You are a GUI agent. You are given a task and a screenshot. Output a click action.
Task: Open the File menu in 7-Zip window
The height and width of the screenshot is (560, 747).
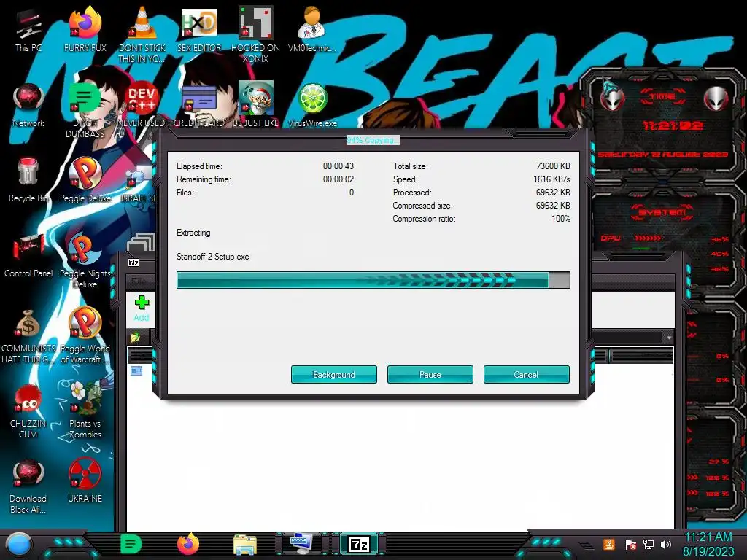point(139,281)
